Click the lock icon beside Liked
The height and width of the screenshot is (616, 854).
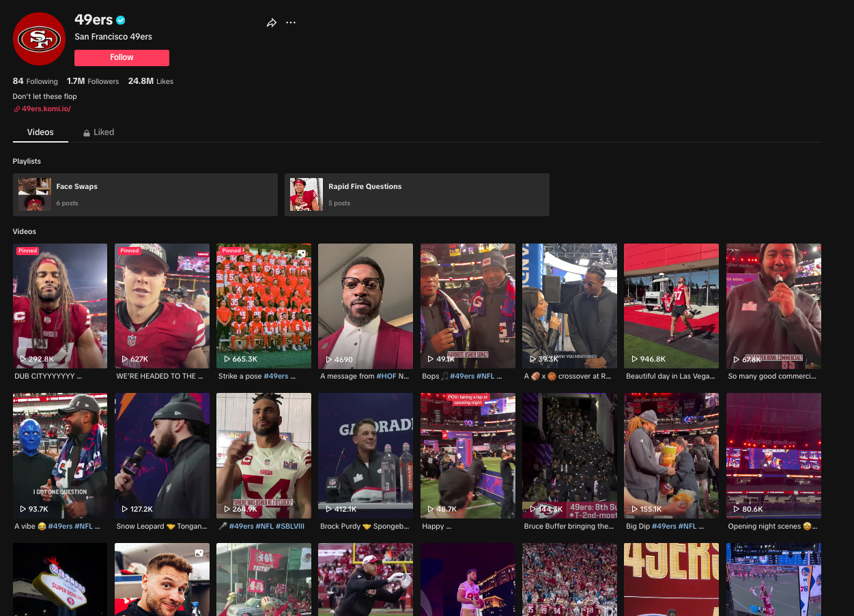click(87, 133)
